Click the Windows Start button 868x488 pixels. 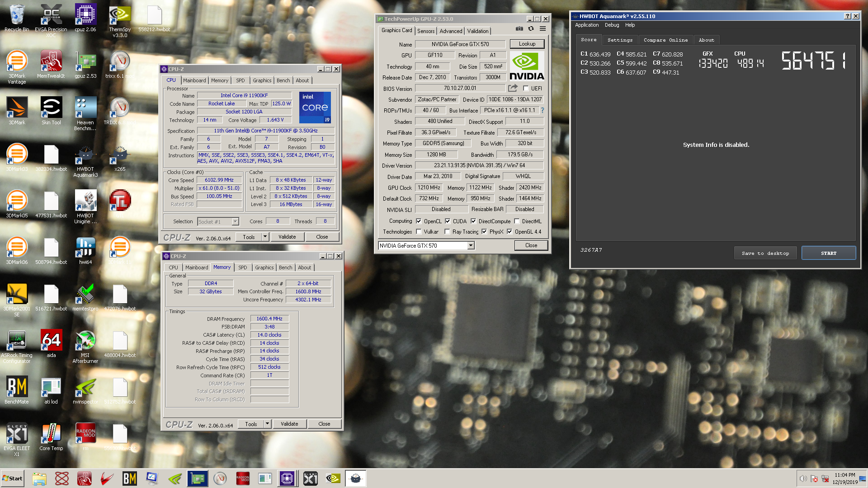pyautogui.click(x=13, y=479)
